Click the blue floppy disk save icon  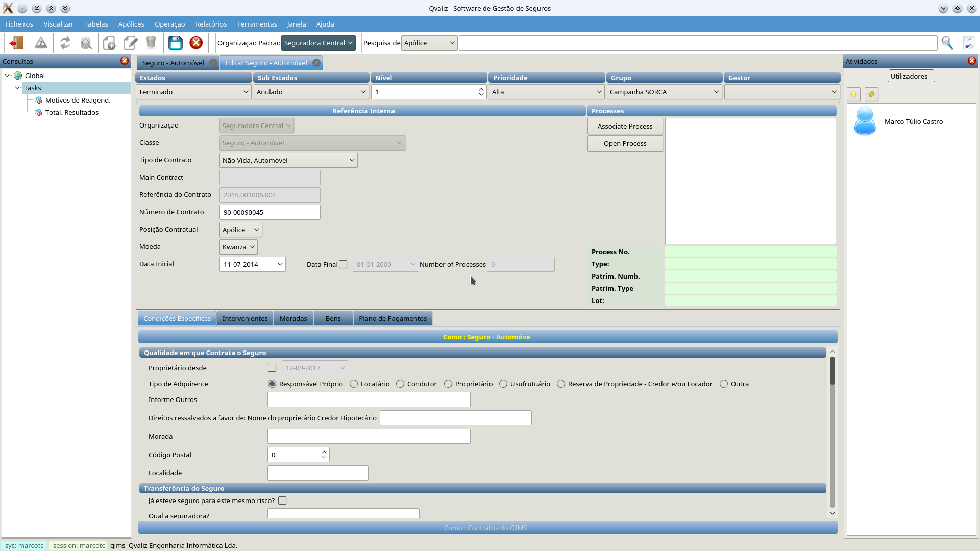(176, 43)
